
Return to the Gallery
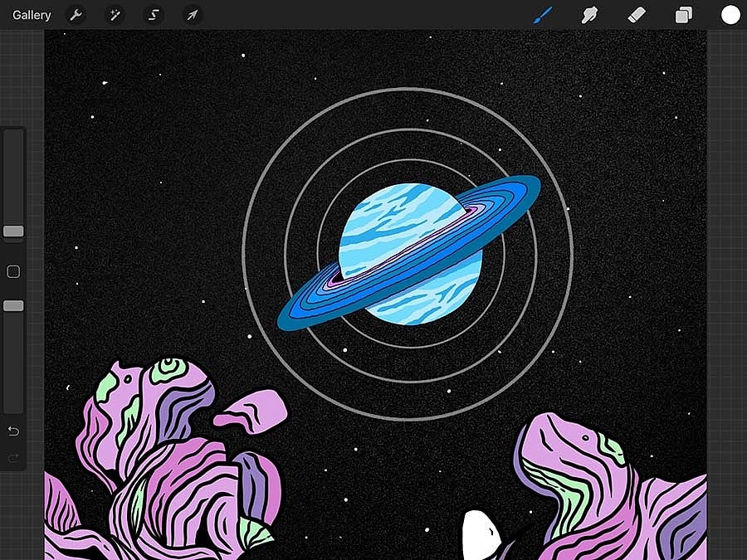(31, 14)
